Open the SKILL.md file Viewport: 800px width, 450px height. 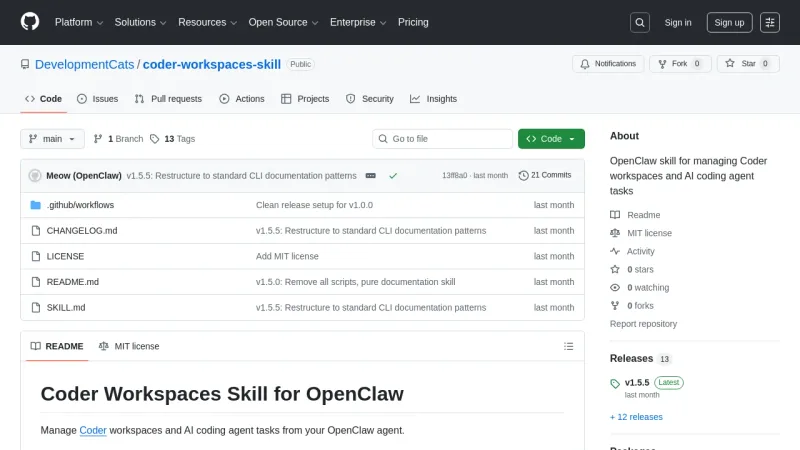tap(66, 308)
